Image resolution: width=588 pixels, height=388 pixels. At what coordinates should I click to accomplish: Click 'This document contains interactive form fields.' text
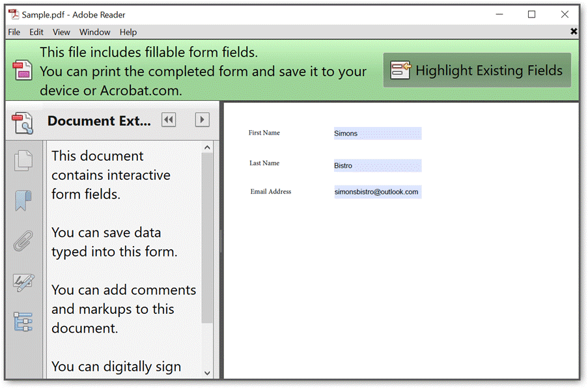point(111,175)
